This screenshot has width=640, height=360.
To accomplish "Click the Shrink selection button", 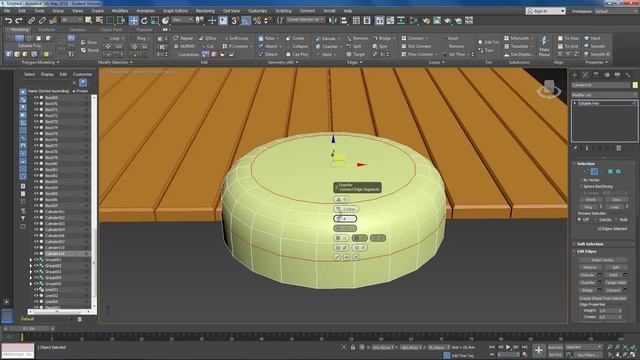I will pyautogui.click(x=591, y=200).
